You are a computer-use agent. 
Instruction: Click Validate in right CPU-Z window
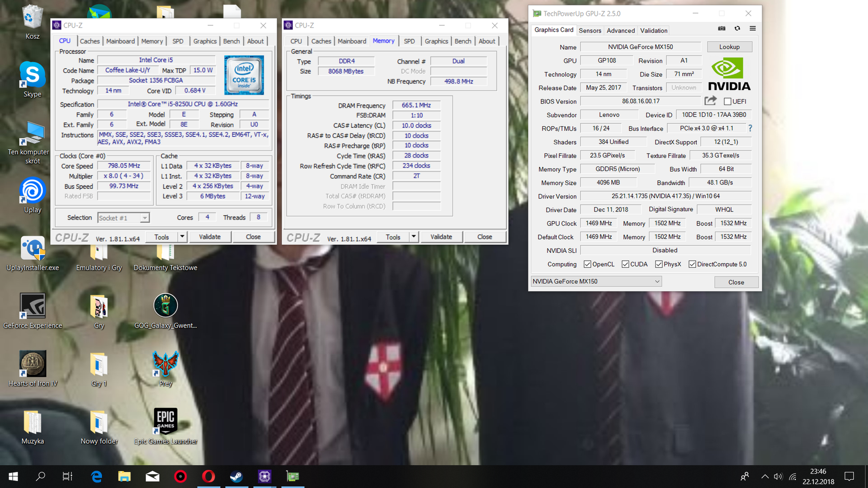tap(441, 237)
